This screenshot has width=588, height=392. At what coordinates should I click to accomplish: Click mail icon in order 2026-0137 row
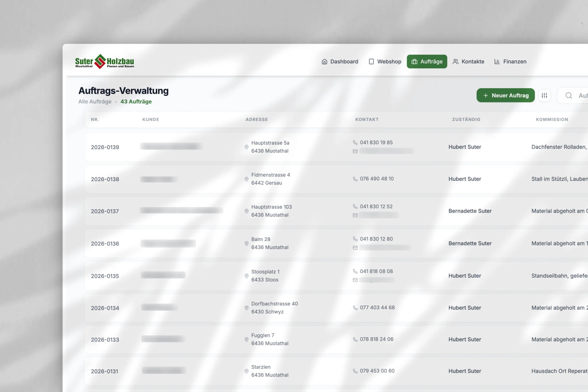(x=355, y=215)
